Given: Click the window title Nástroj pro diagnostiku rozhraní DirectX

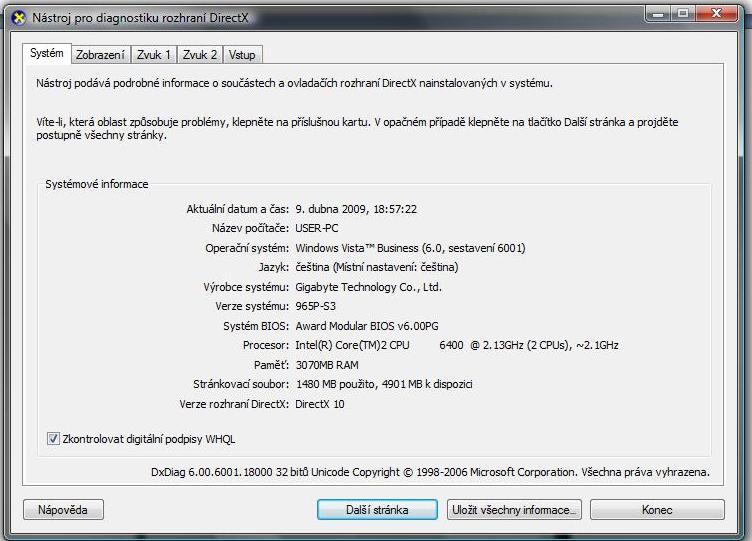Looking at the screenshot, I should point(140,18).
